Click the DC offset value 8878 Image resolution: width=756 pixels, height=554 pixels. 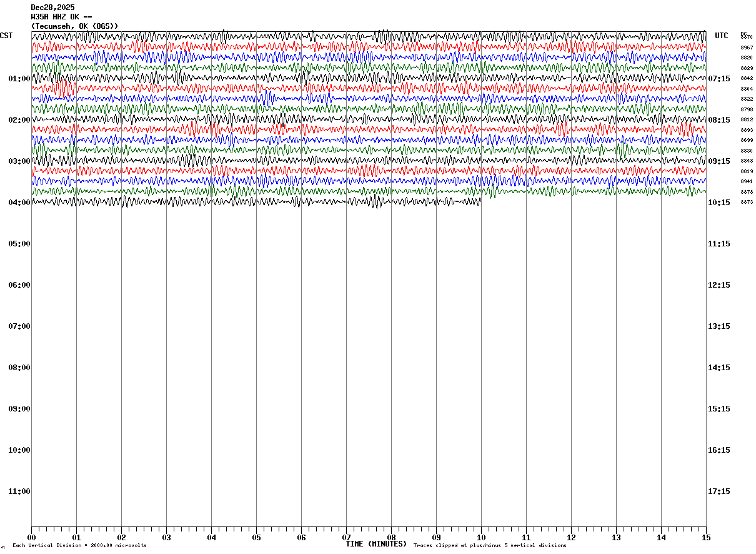click(747, 192)
